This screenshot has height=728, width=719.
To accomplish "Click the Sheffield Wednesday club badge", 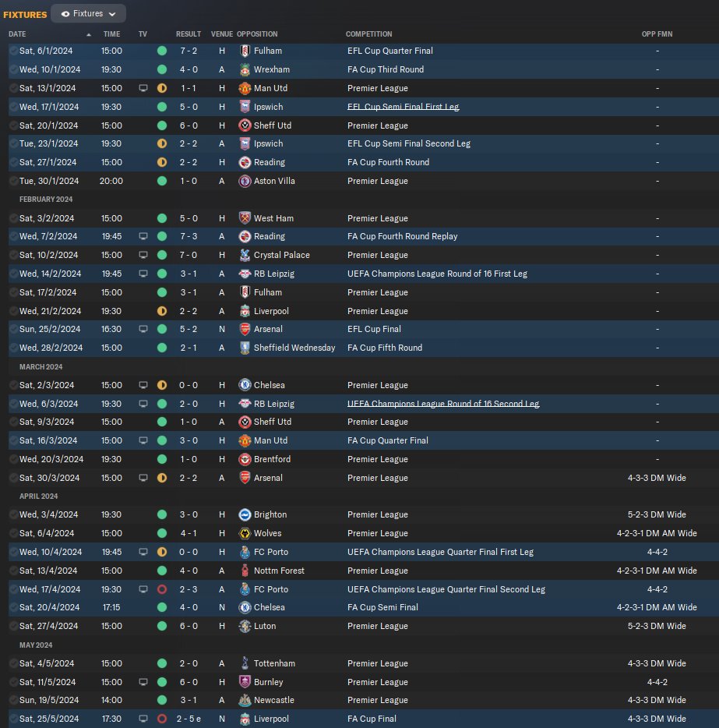I will (245, 348).
